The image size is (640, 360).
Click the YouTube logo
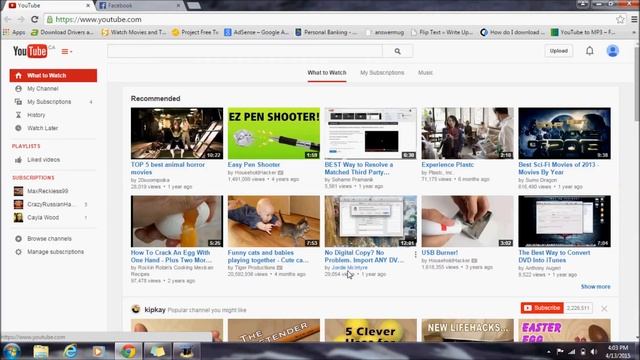click(x=30, y=51)
